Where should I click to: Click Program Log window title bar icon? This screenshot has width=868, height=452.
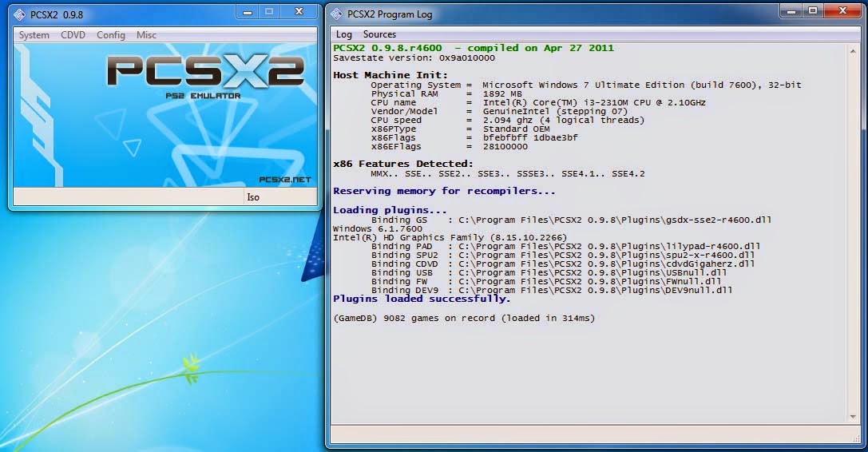[x=336, y=14]
